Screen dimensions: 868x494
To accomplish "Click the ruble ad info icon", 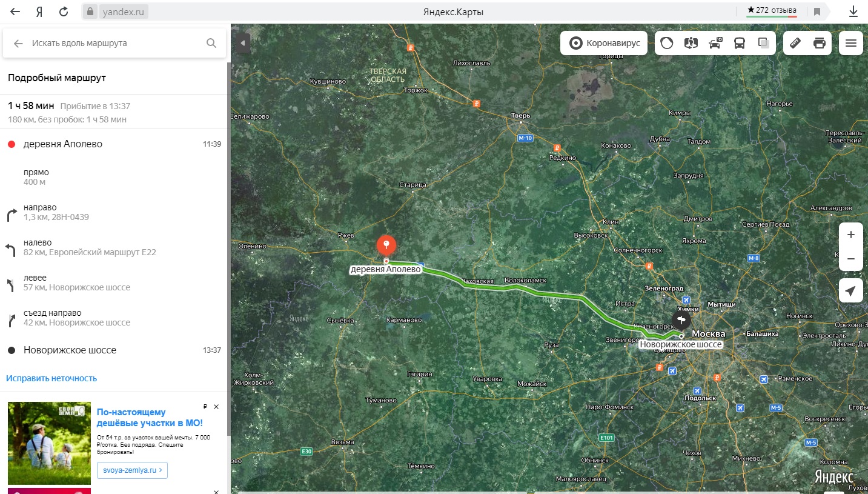I will [x=205, y=407].
